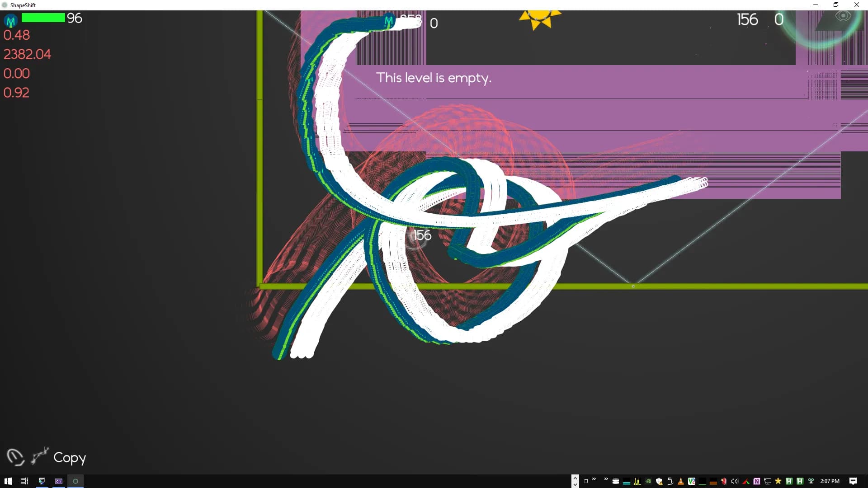The height and width of the screenshot is (488, 868).
Task: Click the ShapeShift icon on the taskbar
Action: (x=75, y=481)
